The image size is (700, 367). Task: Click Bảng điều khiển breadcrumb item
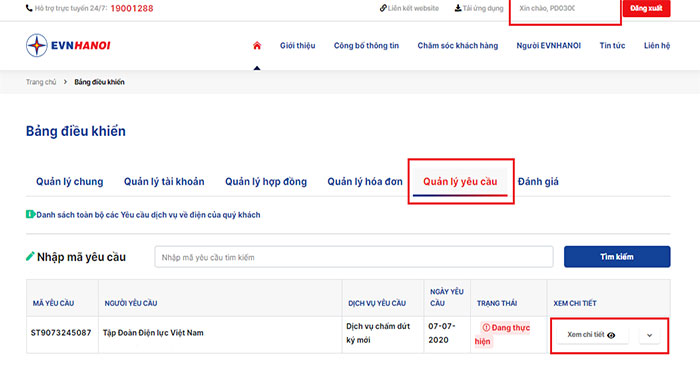[99, 82]
